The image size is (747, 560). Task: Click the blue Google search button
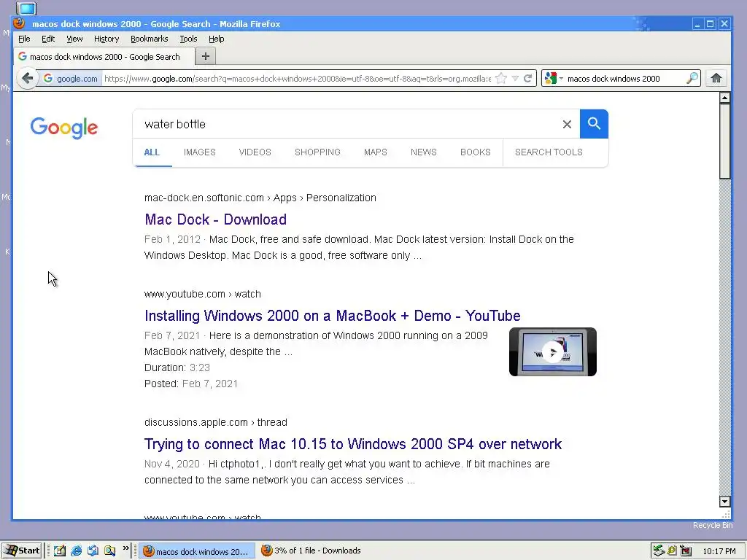click(594, 124)
